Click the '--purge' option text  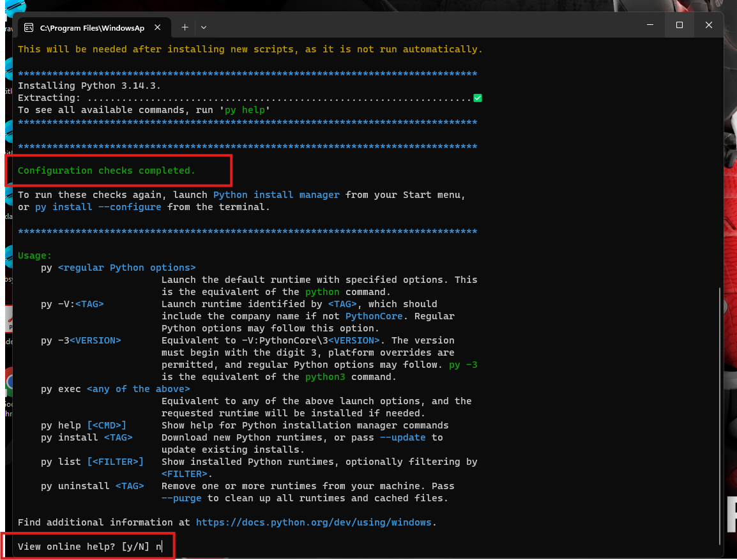(181, 499)
